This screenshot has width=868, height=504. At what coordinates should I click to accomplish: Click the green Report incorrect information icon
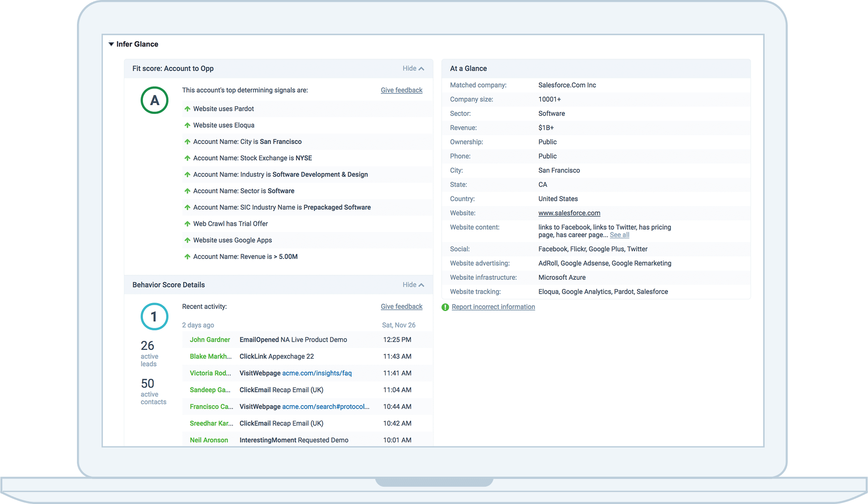(x=445, y=307)
